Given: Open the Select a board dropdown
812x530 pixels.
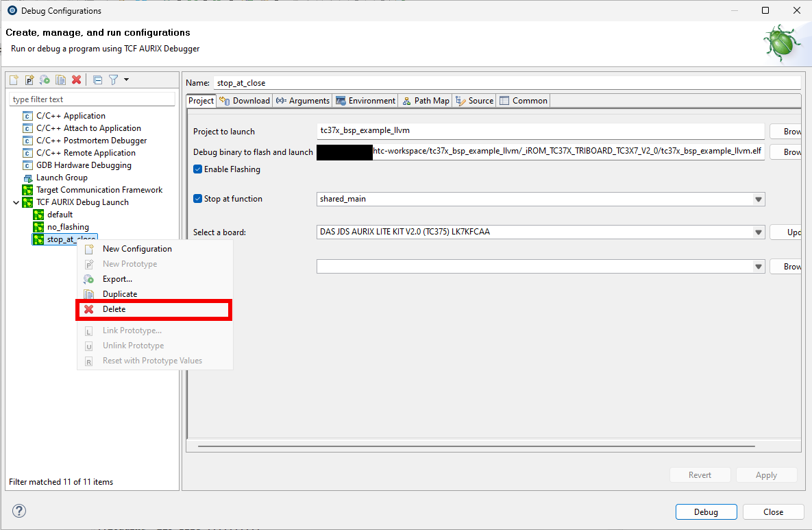Looking at the screenshot, I should 758,232.
